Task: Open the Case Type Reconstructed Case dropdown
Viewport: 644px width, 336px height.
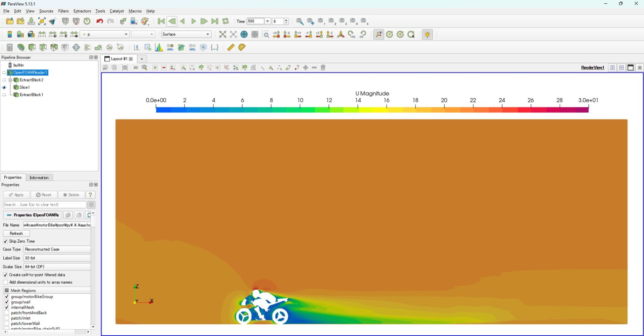Action: pos(57,249)
